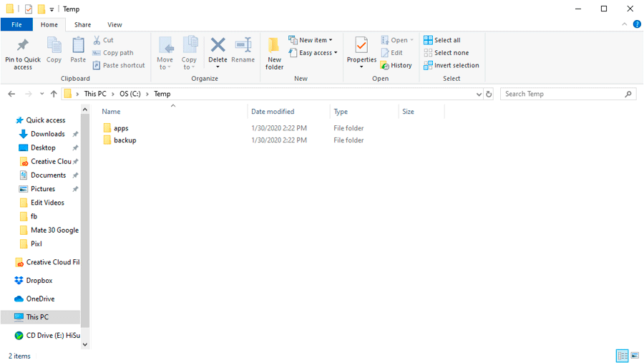Click Invert selection
Viewport: 644px width, 363px height.
tap(452, 65)
